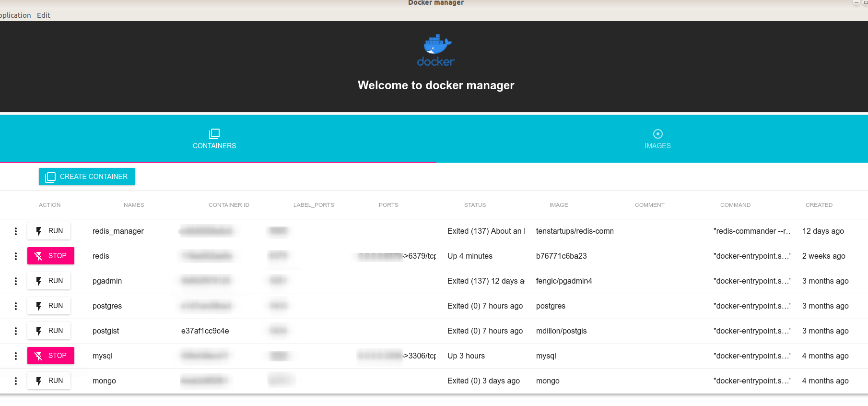Image resolution: width=868 pixels, height=406 pixels.
Task: Select the pgadmin container name
Action: [x=107, y=281]
